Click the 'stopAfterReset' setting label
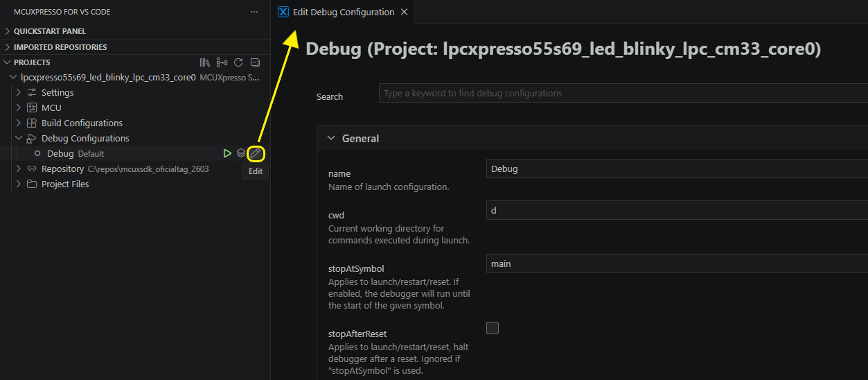This screenshot has width=868, height=380. click(x=357, y=334)
